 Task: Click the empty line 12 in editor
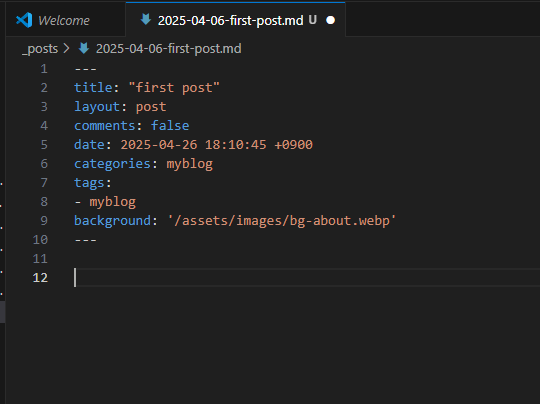tap(307, 278)
